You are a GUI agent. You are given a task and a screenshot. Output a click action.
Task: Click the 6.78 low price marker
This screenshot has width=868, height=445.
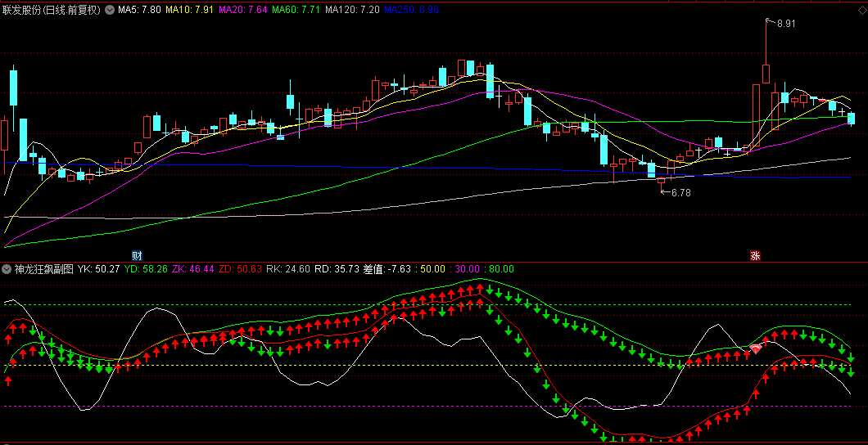[x=681, y=193]
